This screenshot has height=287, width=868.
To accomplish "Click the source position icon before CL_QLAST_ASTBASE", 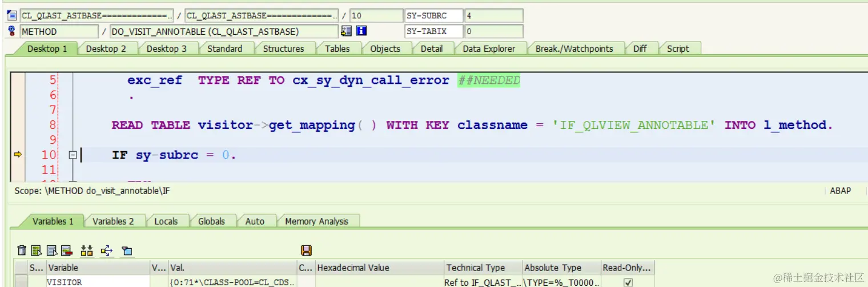I will [12, 16].
